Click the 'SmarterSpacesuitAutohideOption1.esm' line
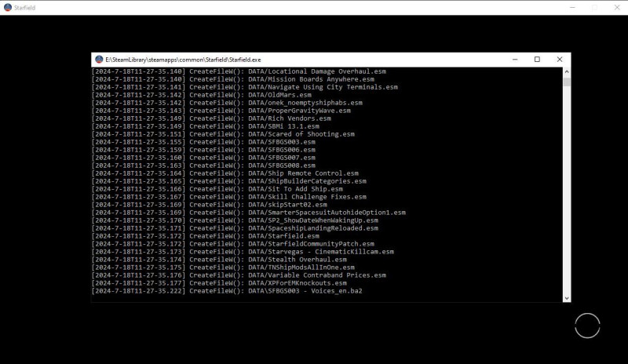 pos(249,213)
